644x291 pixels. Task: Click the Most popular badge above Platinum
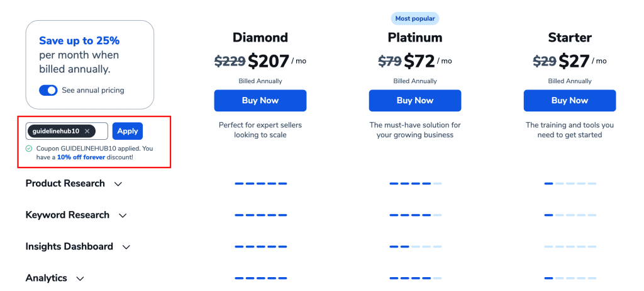click(x=415, y=18)
